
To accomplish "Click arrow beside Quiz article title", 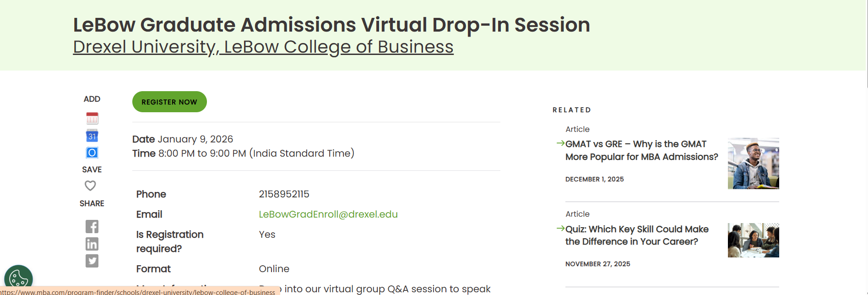I will 560,228.
